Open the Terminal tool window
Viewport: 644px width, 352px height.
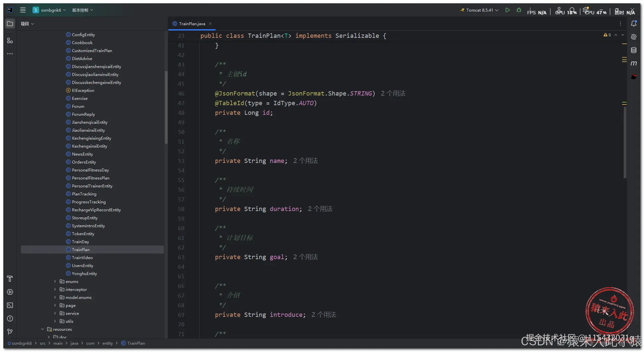pos(10,305)
